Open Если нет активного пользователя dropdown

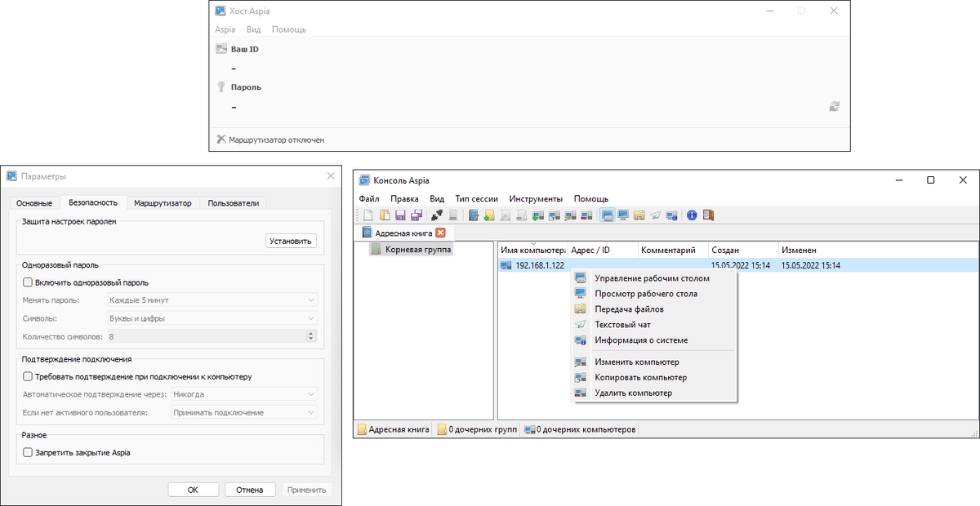point(243,412)
